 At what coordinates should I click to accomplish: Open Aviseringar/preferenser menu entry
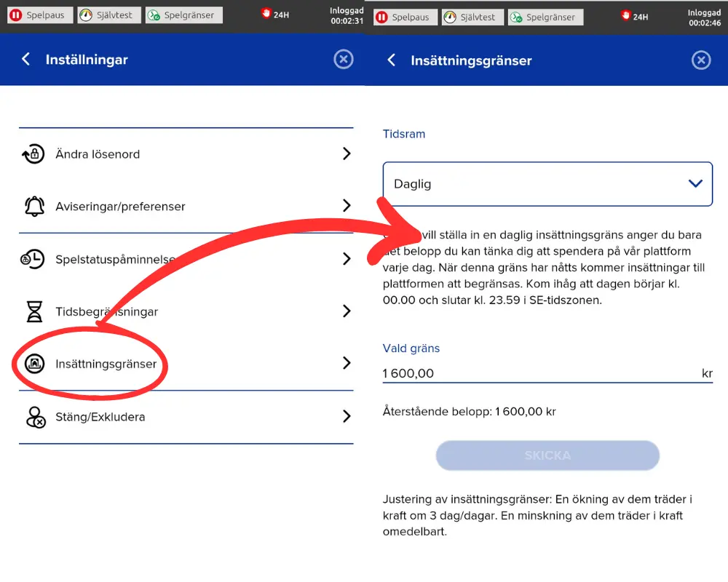point(186,206)
